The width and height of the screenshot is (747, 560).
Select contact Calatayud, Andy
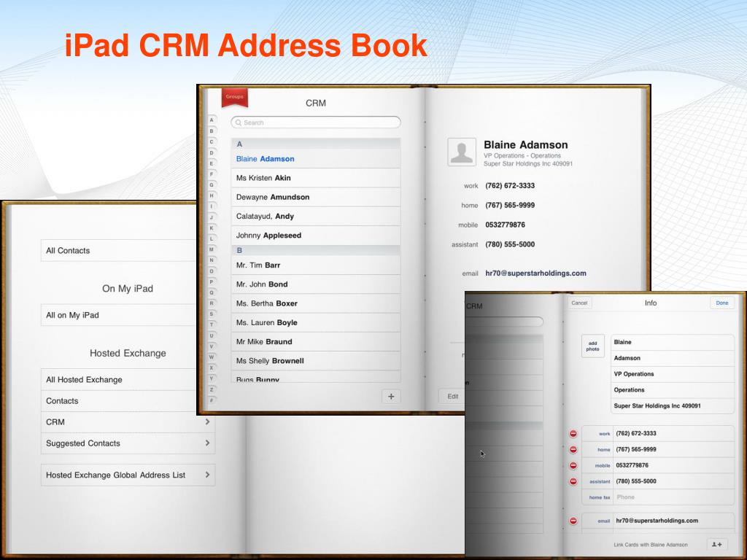(x=316, y=216)
